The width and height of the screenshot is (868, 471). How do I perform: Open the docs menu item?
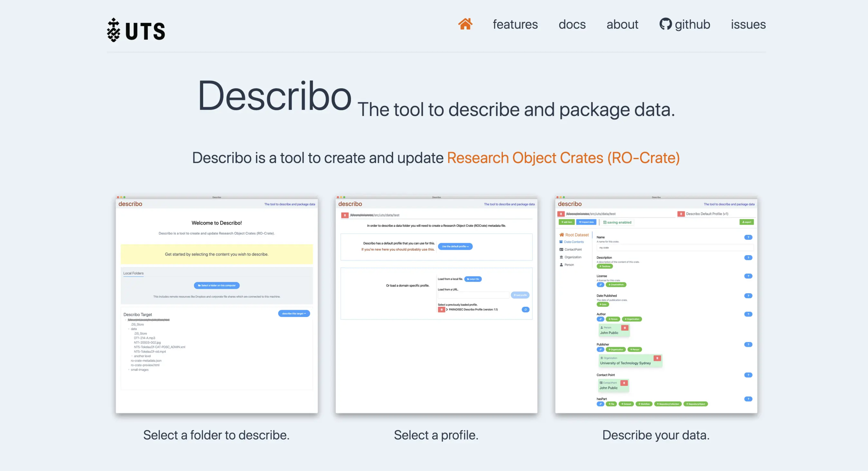(572, 24)
